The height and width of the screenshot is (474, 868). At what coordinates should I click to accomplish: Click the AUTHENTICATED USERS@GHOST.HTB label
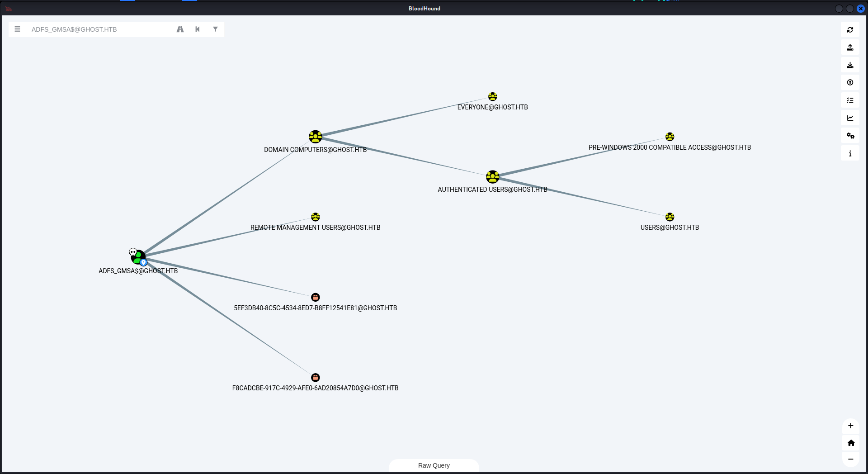point(493,190)
